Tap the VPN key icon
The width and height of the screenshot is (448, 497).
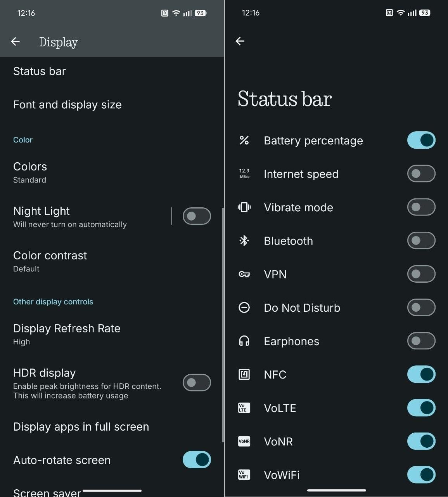[244, 274]
